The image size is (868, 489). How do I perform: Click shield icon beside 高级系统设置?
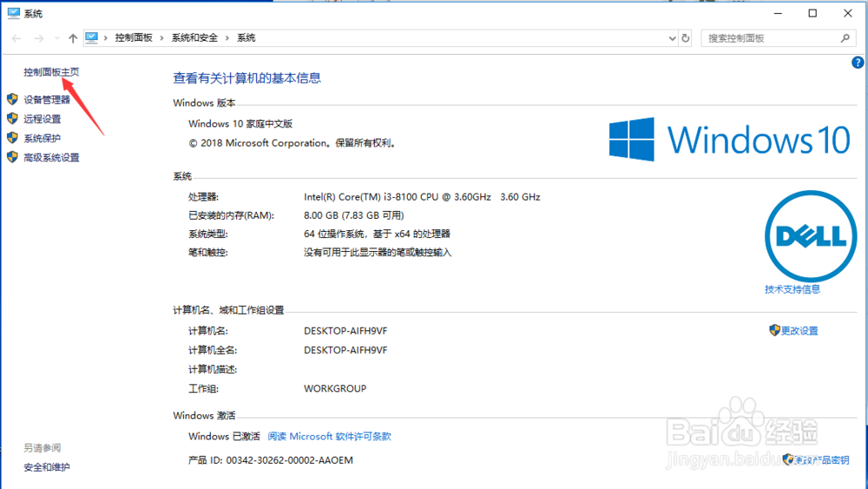click(x=12, y=157)
